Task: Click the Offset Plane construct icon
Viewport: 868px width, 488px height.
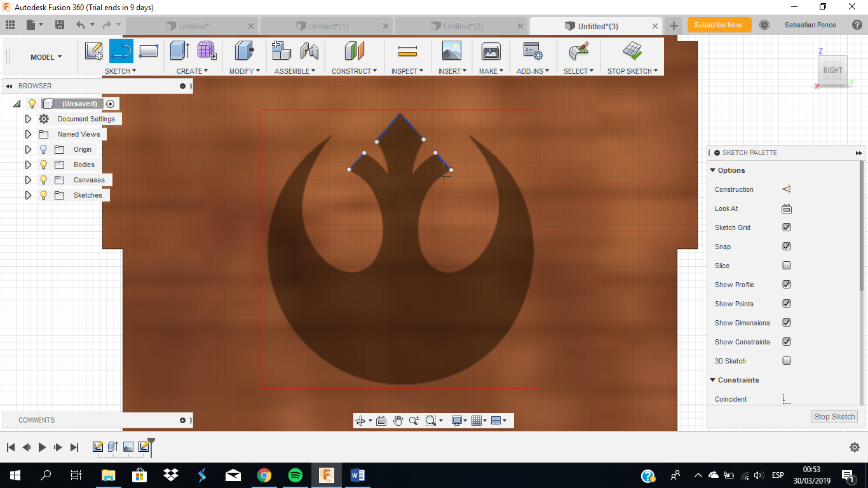Action: click(x=354, y=51)
